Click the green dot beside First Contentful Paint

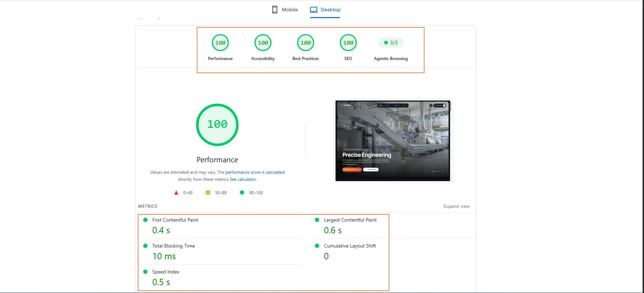145,220
